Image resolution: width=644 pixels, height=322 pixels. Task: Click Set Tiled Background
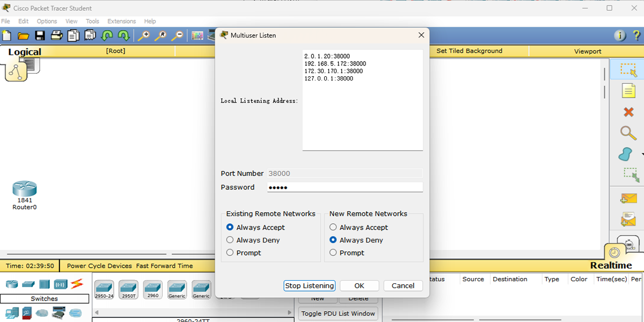pos(470,51)
